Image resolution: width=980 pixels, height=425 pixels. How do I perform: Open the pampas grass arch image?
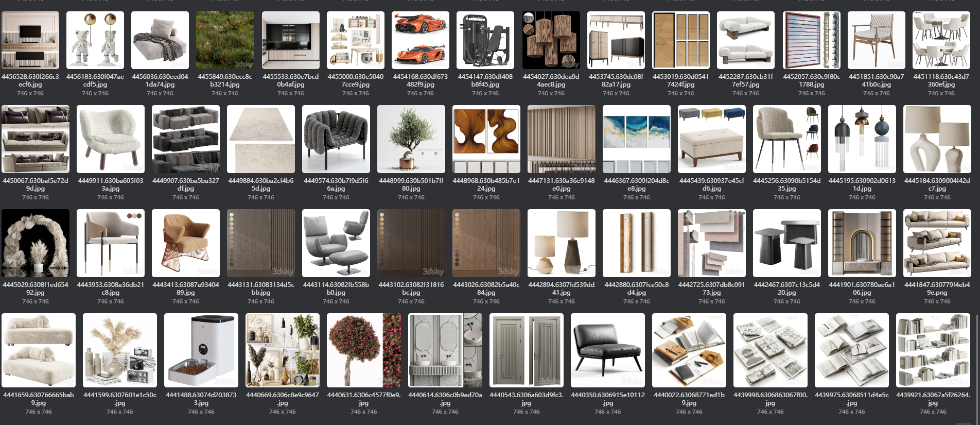pos(36,243)
